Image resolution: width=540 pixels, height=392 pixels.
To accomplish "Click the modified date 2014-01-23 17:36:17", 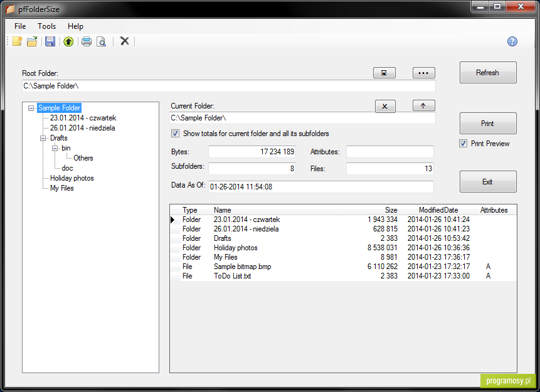I will (438, 257).
